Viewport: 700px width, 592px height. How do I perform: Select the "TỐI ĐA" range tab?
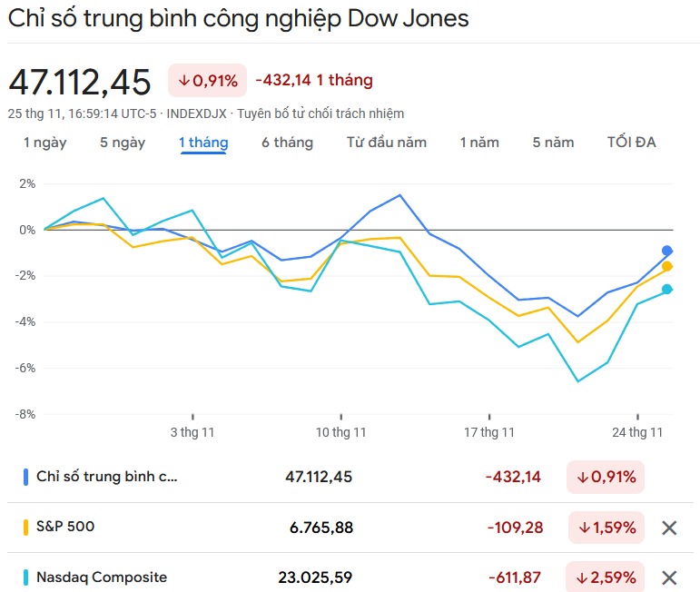[x=632, y=143]
